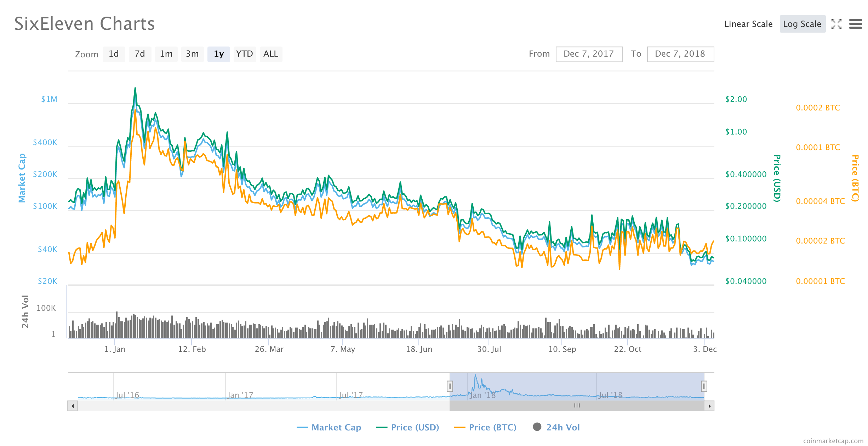Screen dimensions: 868x446
Task: Open the chart context menu hamburger icon
Action: 855,24
